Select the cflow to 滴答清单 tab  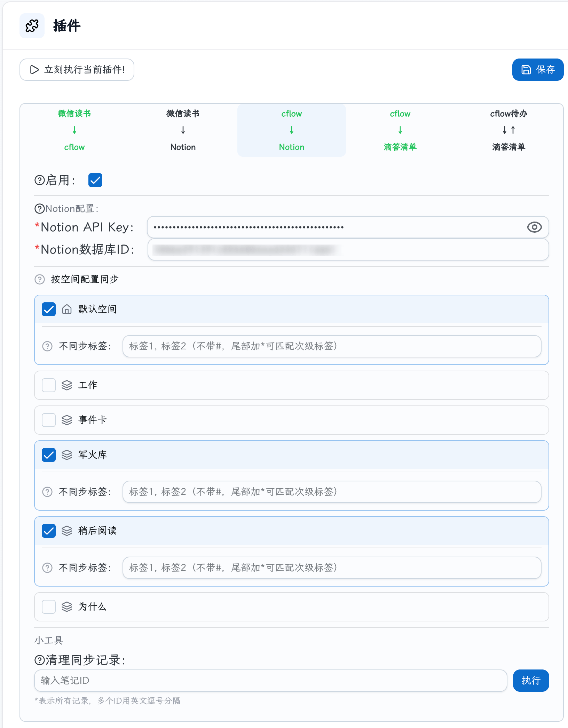pos(400,130)
